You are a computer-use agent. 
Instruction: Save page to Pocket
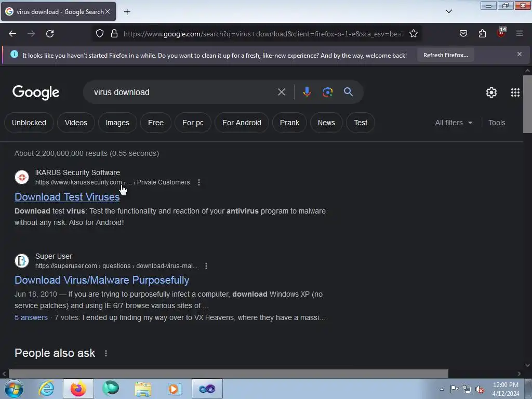(463, 34)
